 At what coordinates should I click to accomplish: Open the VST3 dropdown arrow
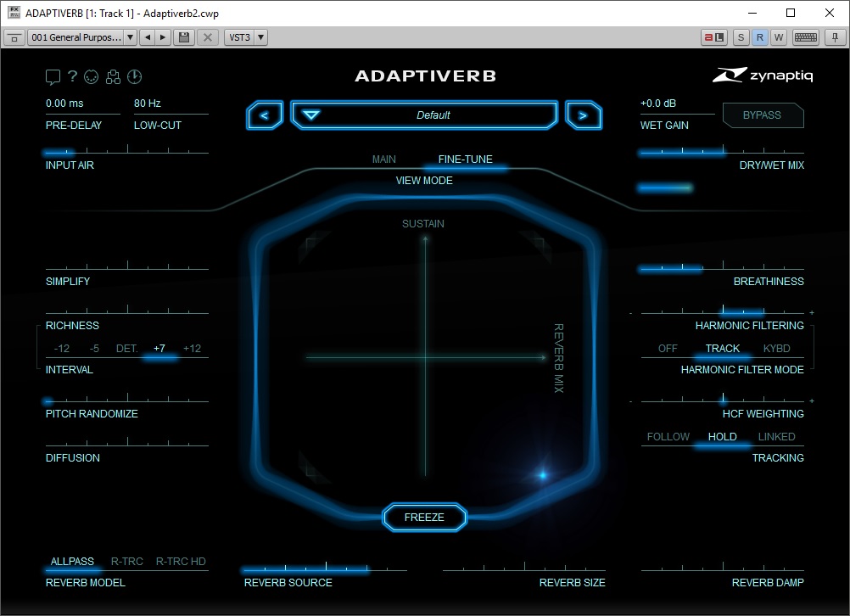coord(260,37)
